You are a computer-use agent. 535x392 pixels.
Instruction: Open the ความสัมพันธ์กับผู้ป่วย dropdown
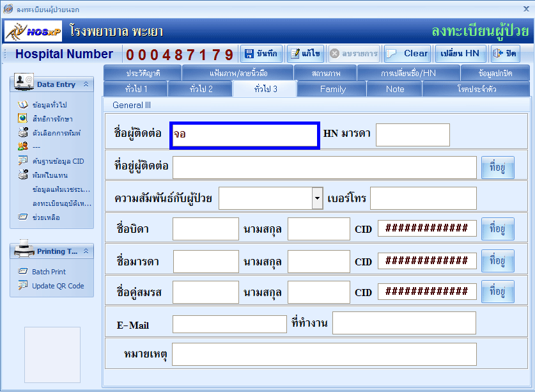317,198
